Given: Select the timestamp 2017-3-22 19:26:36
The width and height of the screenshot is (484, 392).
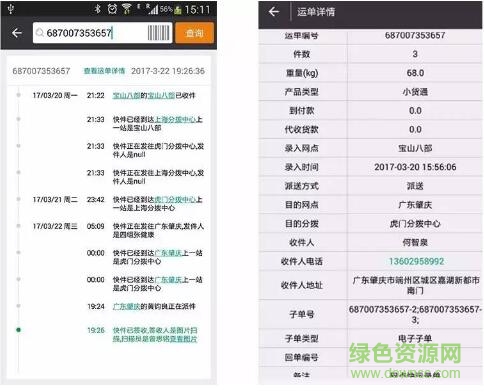Looking at the screenshot, I should coord(168,71).
